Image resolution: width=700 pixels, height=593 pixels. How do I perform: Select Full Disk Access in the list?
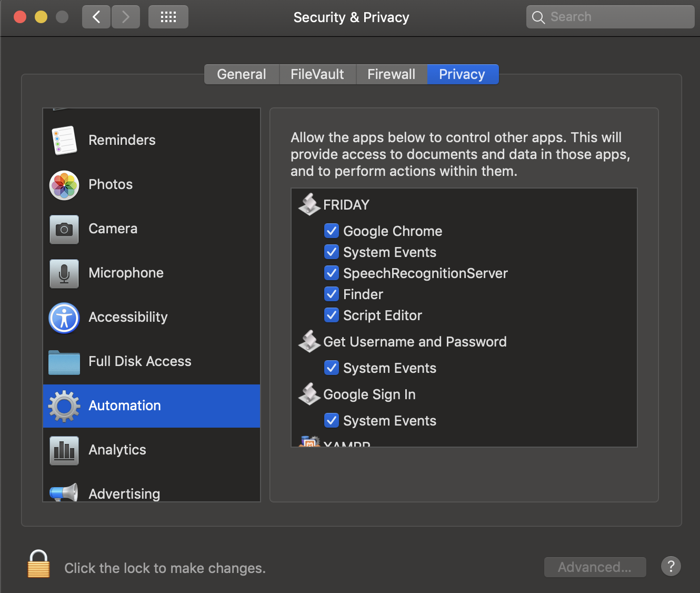152,362
